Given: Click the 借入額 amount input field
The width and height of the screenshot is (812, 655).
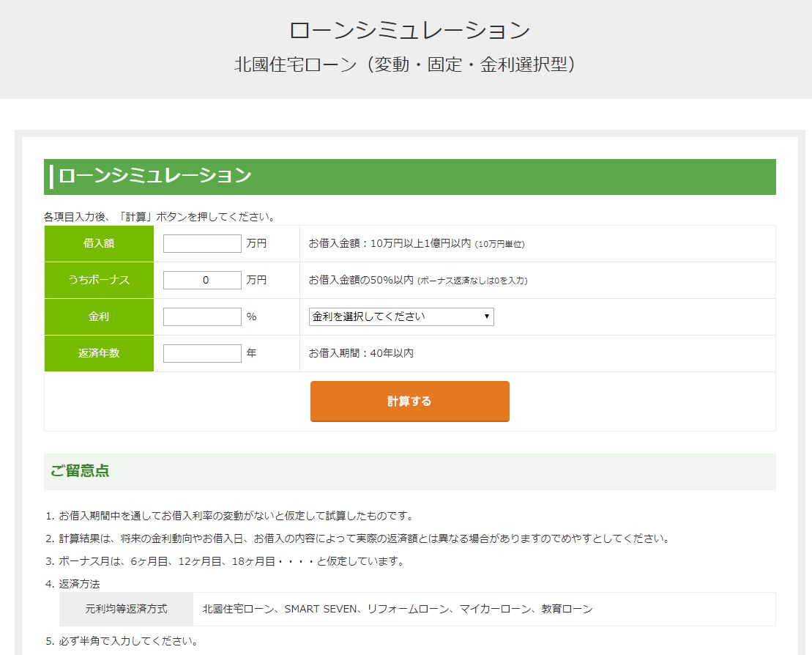Looking at the screenshot, I should click(202, 243).
